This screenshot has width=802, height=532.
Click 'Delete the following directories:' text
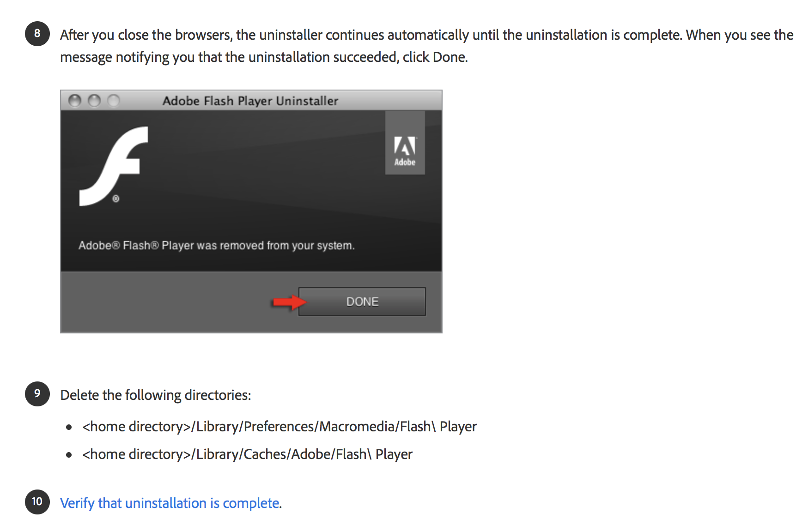(x=156, y=395)
